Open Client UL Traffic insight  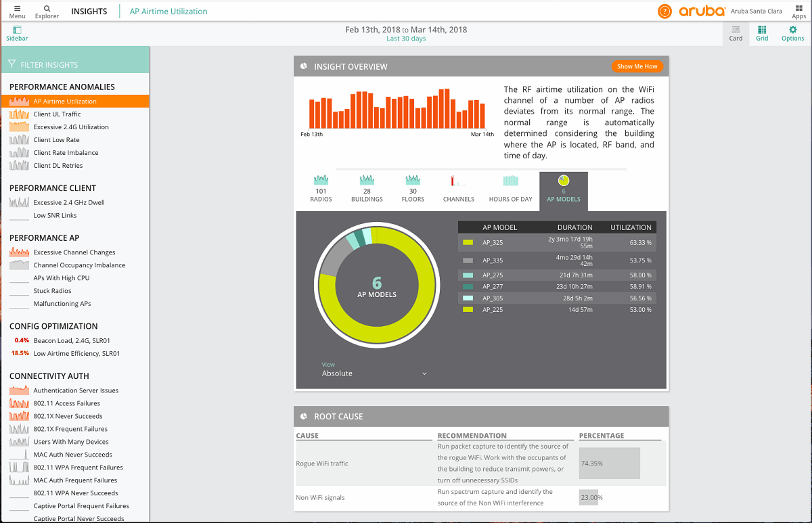pyautogui.click(x=57, y=114)
